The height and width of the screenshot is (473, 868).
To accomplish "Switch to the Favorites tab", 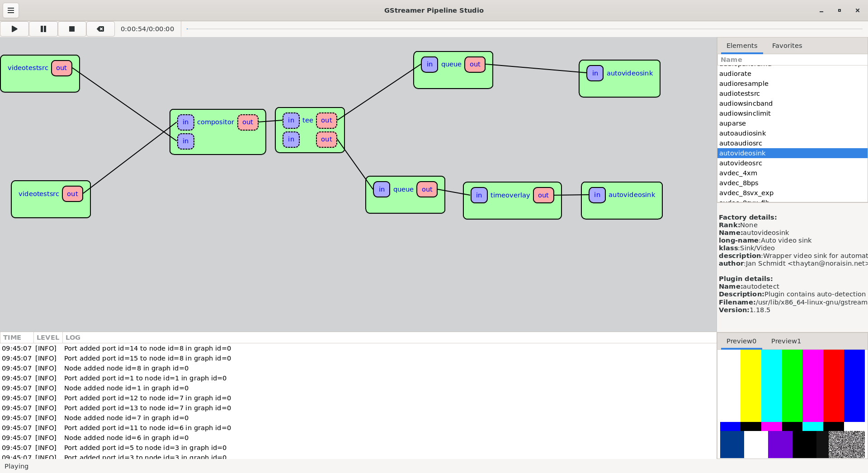I will coord(787,46).
